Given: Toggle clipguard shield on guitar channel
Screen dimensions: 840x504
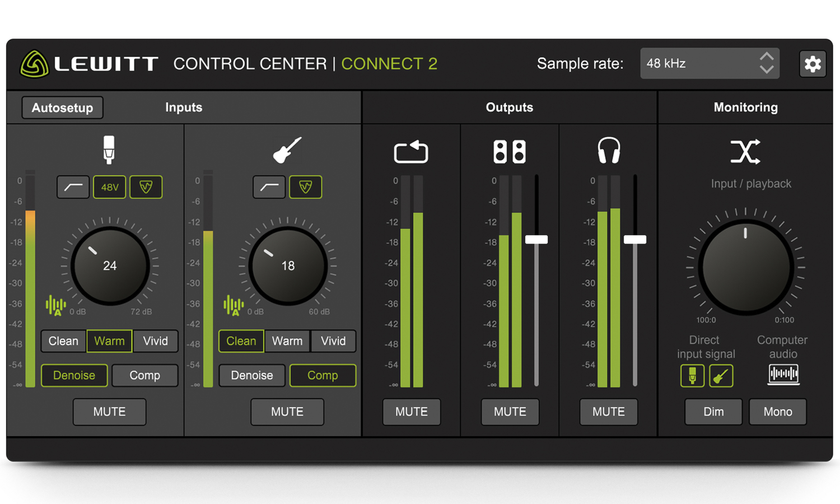Looking at the screenshot, I should (x=306, y=187).
